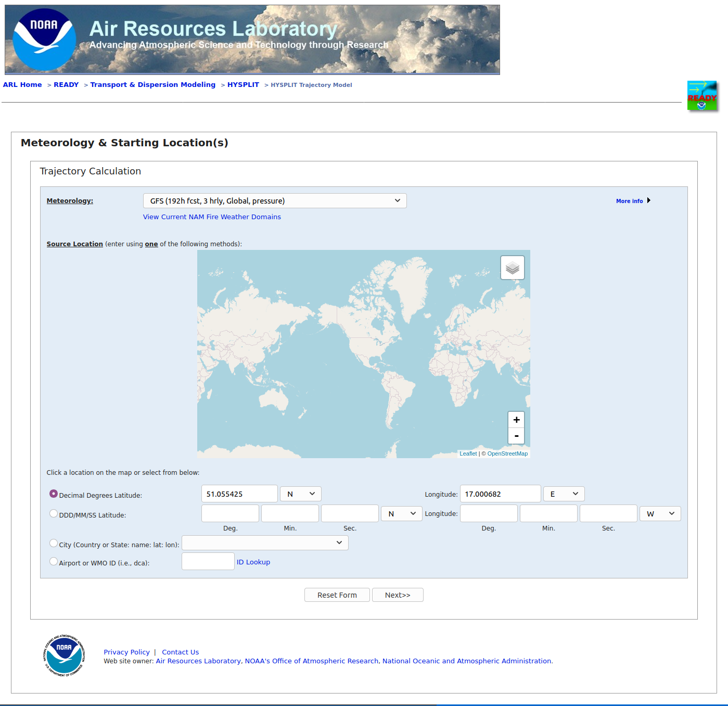
Task: Click the NOAA seal in the footer
Action: pos(64,655)
